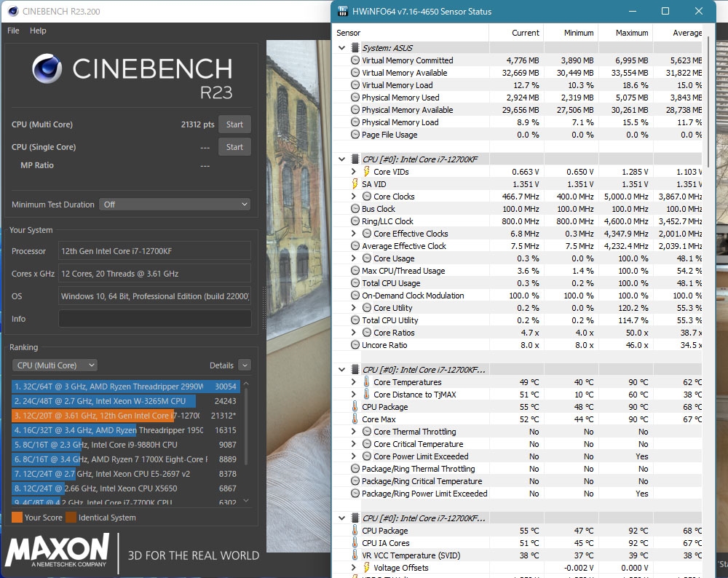Viewport: 728px width, 578px height.
Task: Expand the Core Ratios row
Action: coord(354,333)
